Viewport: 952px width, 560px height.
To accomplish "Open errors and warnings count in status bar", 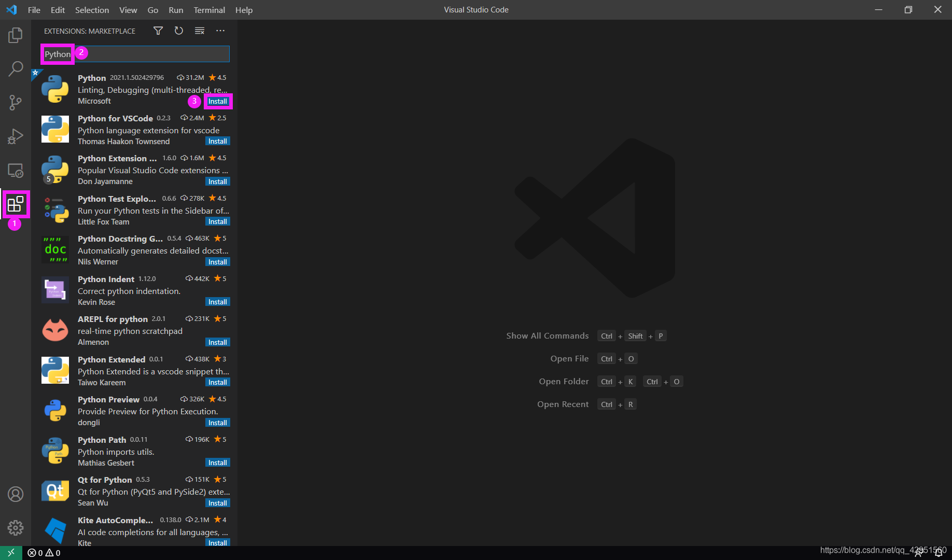I will tap(44, 553).
